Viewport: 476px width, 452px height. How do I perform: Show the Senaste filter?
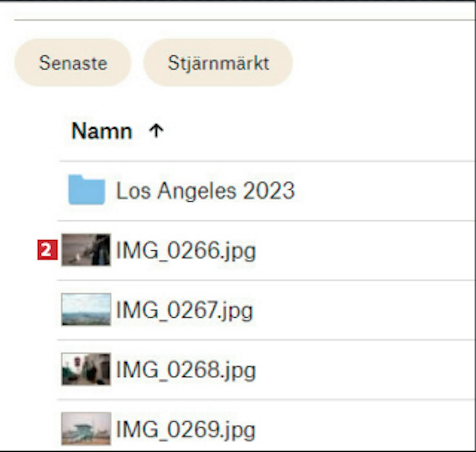(73, 62)
